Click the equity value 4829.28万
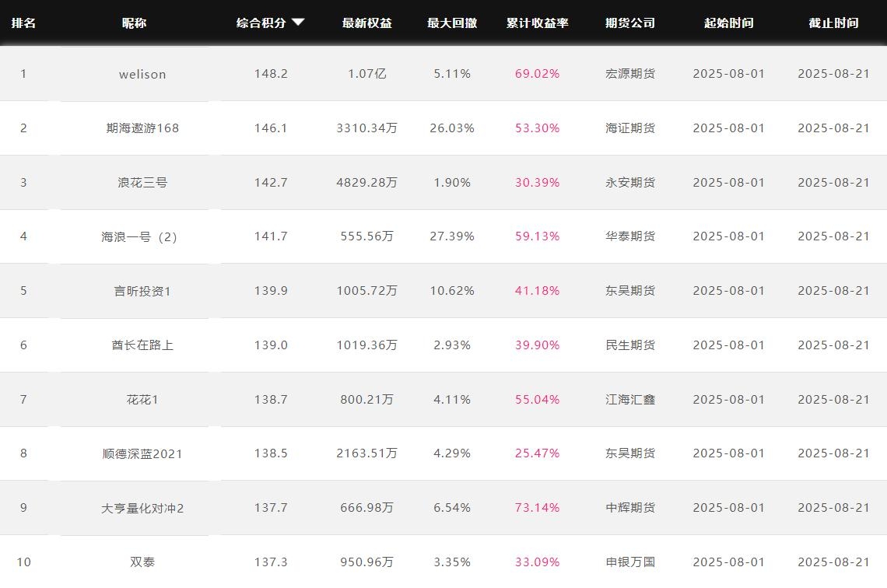887x588 pixels. point(367,182)
